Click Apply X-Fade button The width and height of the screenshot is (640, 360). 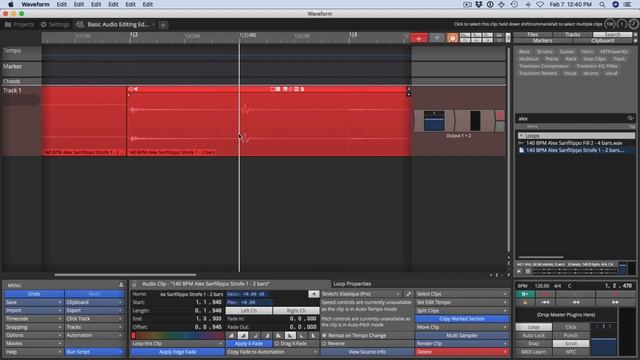pos(249,343)
